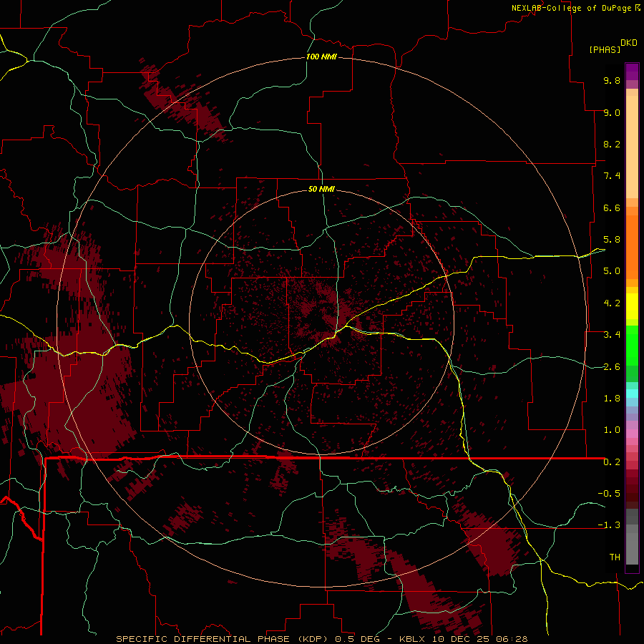
Task: Pick the purple top segment of color scale
Action: click(632, 72)
